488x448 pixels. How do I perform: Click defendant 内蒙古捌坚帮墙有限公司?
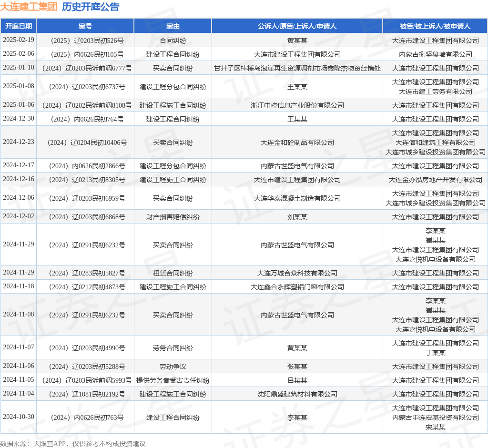436,54
